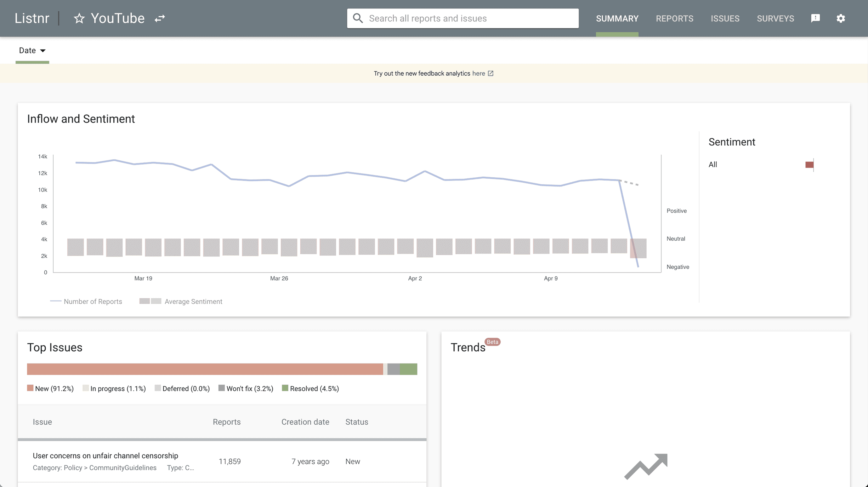
Task: Click the switch product arrows icon
Action: click(x=160, y=18)
